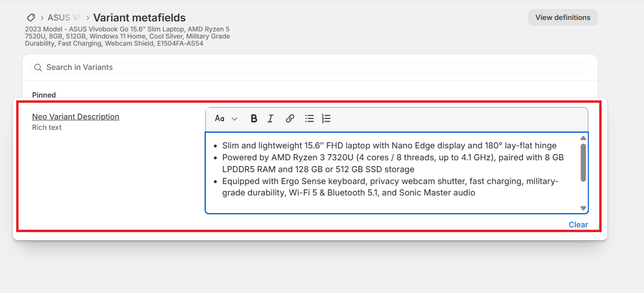The image size is (644, 293).
Task: Click the '2023 Model - ASUS Vivobook Go' subtitle
Action: click(128, 37)
